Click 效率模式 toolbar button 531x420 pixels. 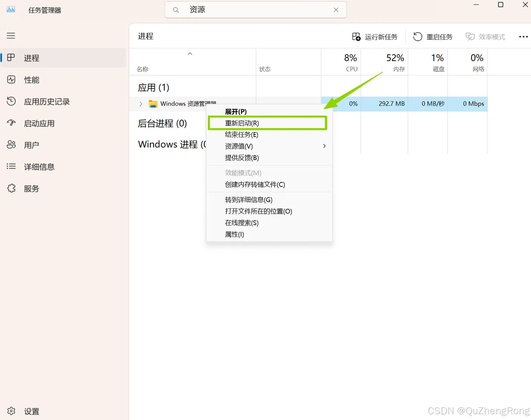(x=485, y=37)
